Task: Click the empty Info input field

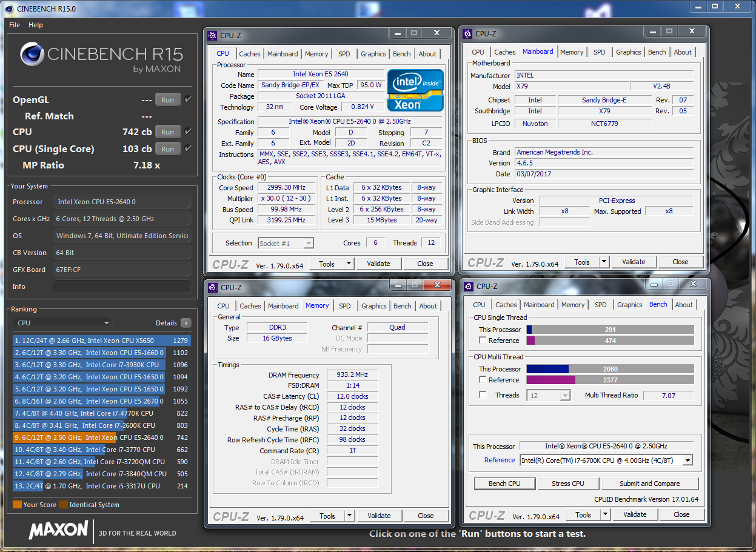Action: click(x=122, y=287)
